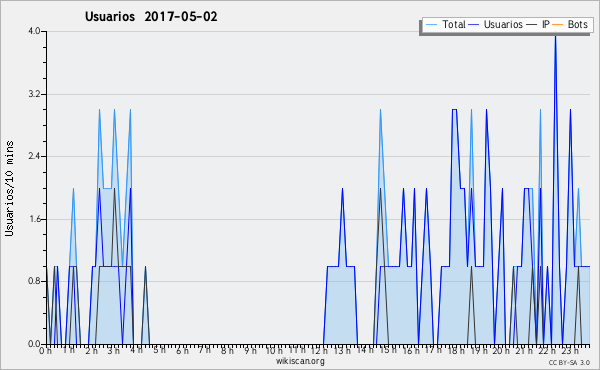Select the 'Total' legend entry
Viewport: 600px width, 370px height.
[454, 24]
